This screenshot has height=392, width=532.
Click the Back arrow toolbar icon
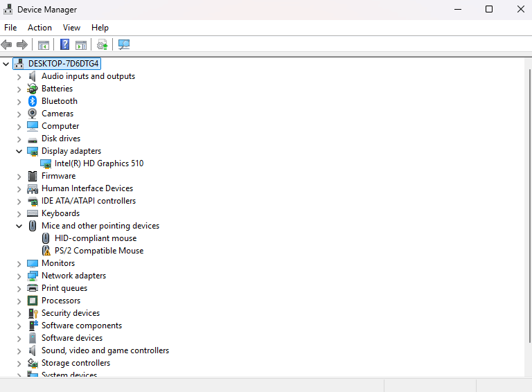[x=6, y=44]
